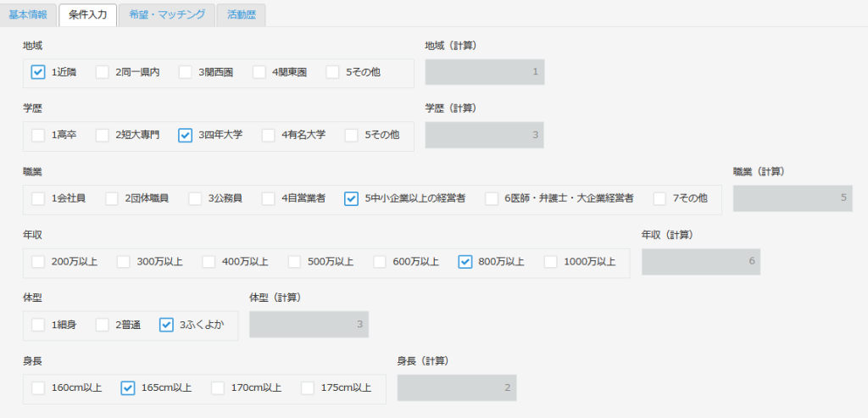Open the 希望・マッチング tab
This screenshot has width=868, height=418.
(161, 14)
